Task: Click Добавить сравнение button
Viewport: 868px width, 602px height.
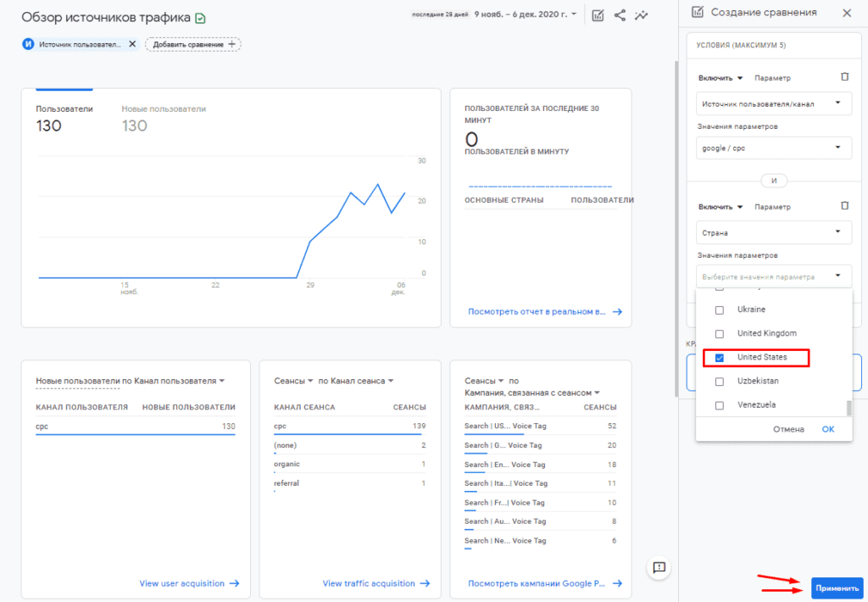Action: click(x=193, y=44)
